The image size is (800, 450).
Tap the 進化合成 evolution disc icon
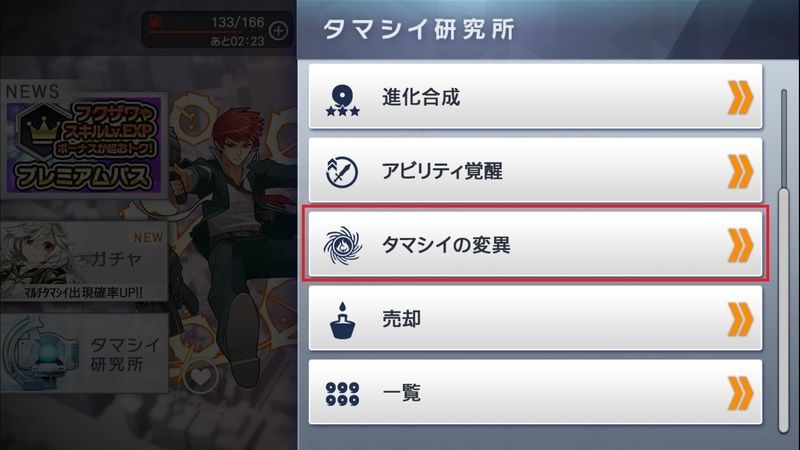[342, 100]
